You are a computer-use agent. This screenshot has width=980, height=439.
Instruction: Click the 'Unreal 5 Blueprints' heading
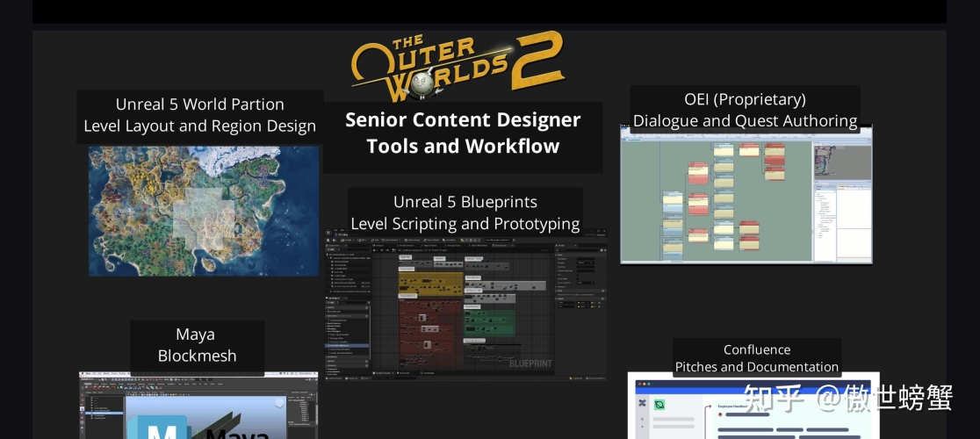click(x=465, y=202)
